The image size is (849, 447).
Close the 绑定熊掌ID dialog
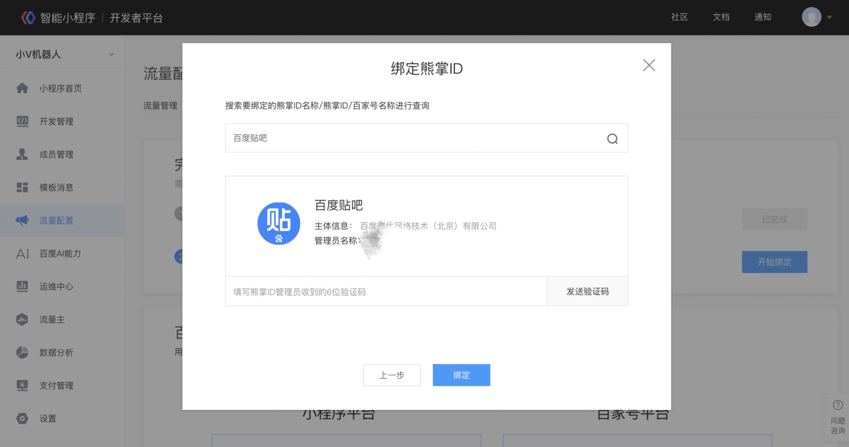(649, 65)
